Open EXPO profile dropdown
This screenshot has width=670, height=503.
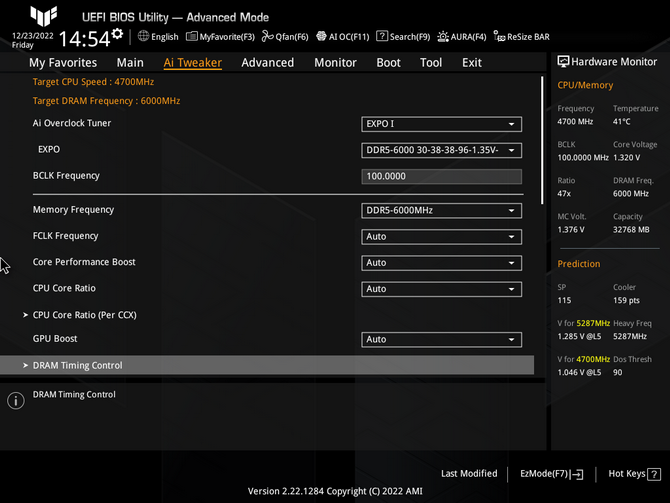[441, 150]
